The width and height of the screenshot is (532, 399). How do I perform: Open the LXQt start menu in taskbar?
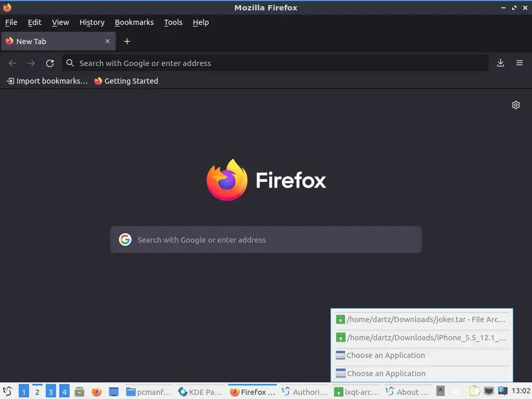tap(8, 392)
